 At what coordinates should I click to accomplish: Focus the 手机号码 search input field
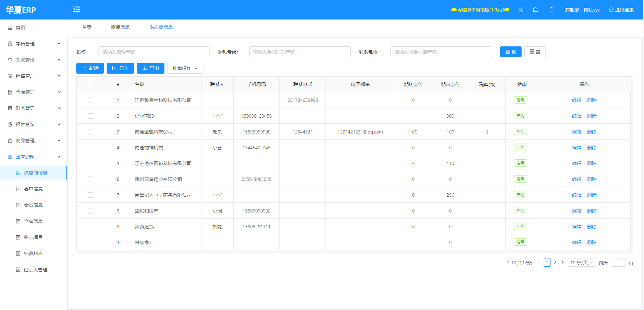[300, 52]
